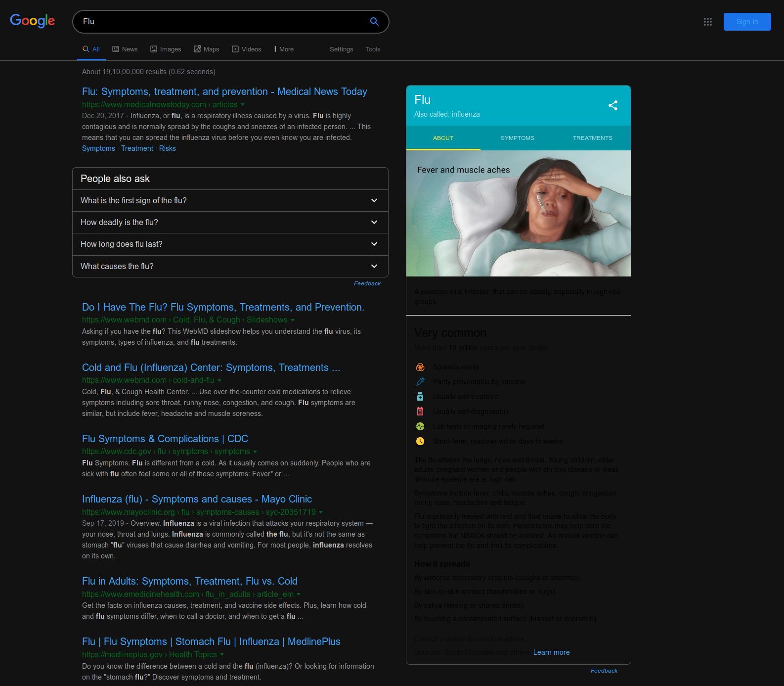Open search Tools
The width and height of the screenshot is (784, 686).
pyautogui.click(x=373, y=49)
